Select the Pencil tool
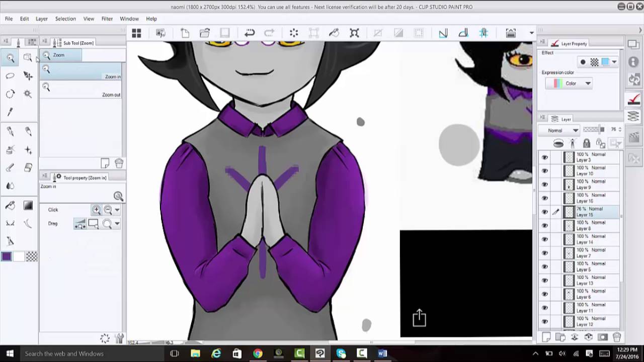 [x=28, y=132]
